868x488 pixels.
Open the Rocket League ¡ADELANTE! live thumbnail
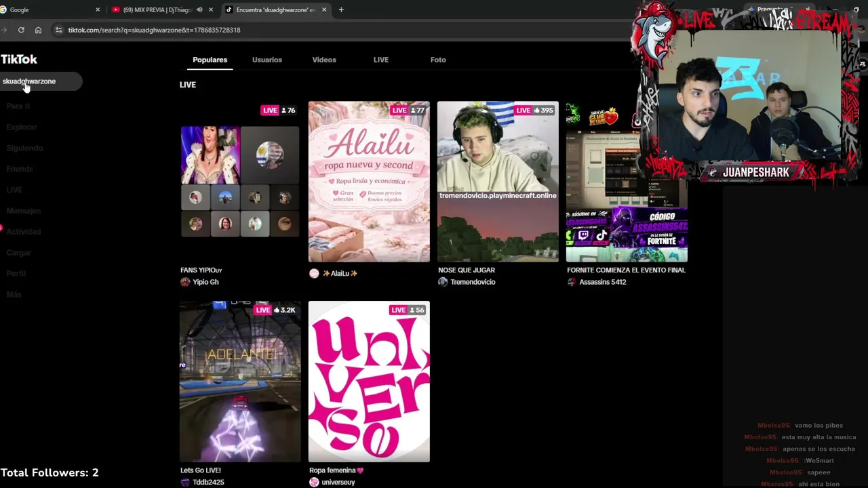click(x=240, y=382)
